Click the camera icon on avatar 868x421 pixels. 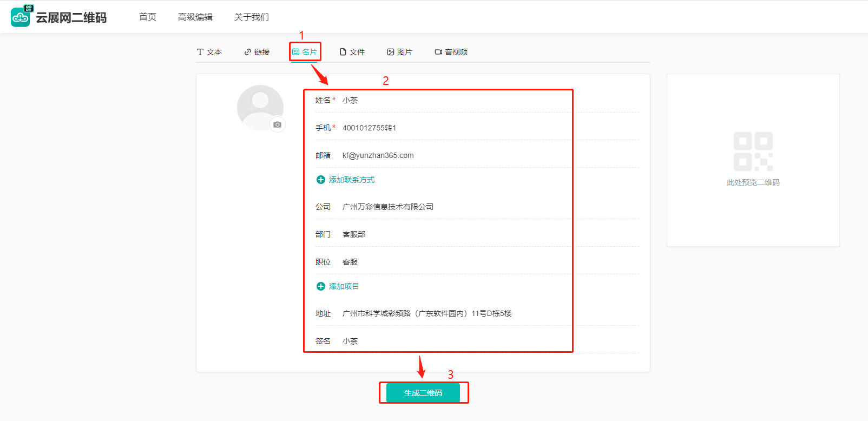coord(277,124)
